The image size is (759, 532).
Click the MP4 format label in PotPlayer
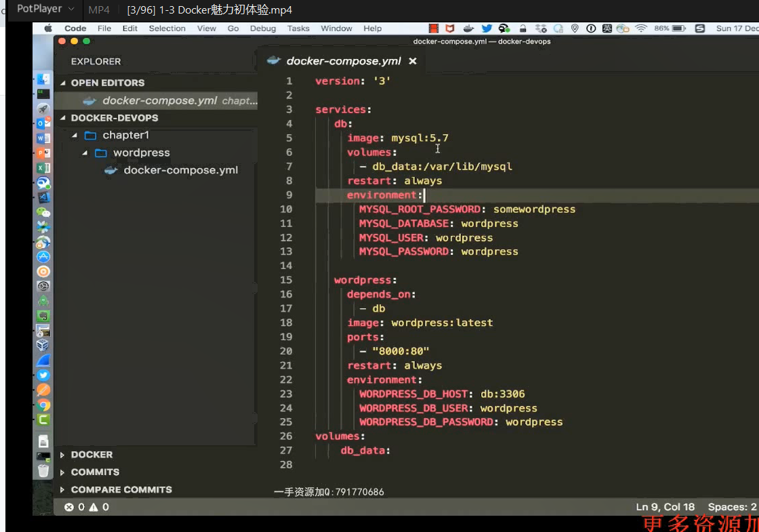(x=99, y=9)
